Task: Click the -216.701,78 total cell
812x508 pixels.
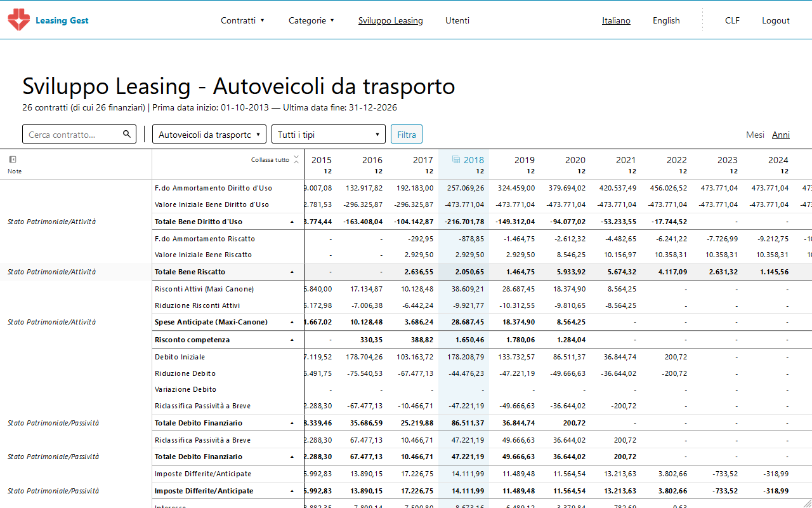Action: (x=465, y=222)
